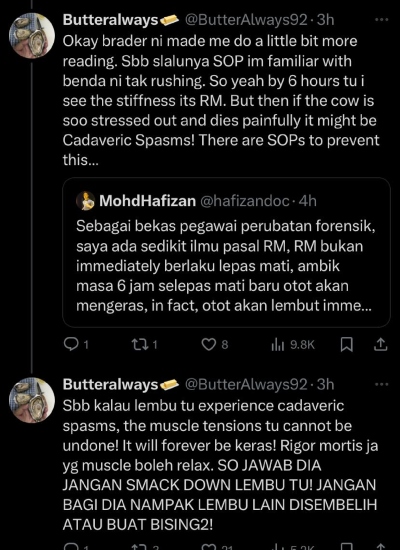
Task: Open second tweet text about cadaveric spasms
Action: (x=220, y=465)
